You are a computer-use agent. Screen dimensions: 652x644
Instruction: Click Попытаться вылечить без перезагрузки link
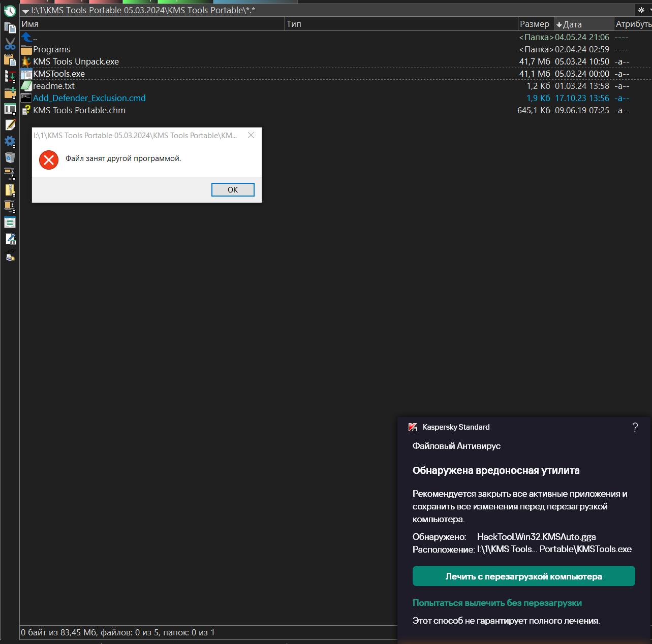point(497,603)
